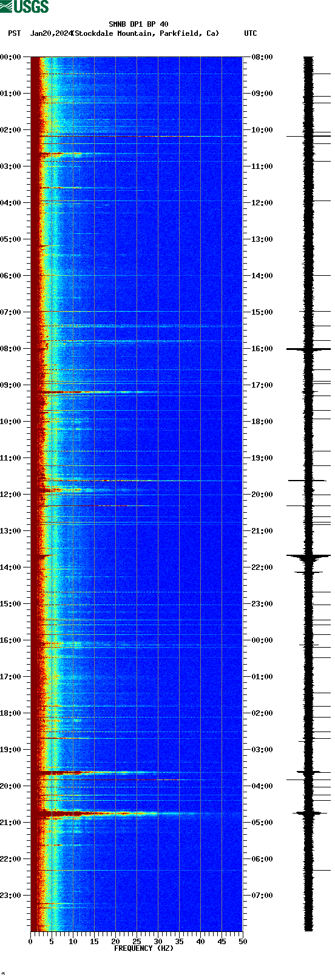Screen dimensions: 335x980
Task: Click the '04:00' PST time label
Action: click(11, 203)
